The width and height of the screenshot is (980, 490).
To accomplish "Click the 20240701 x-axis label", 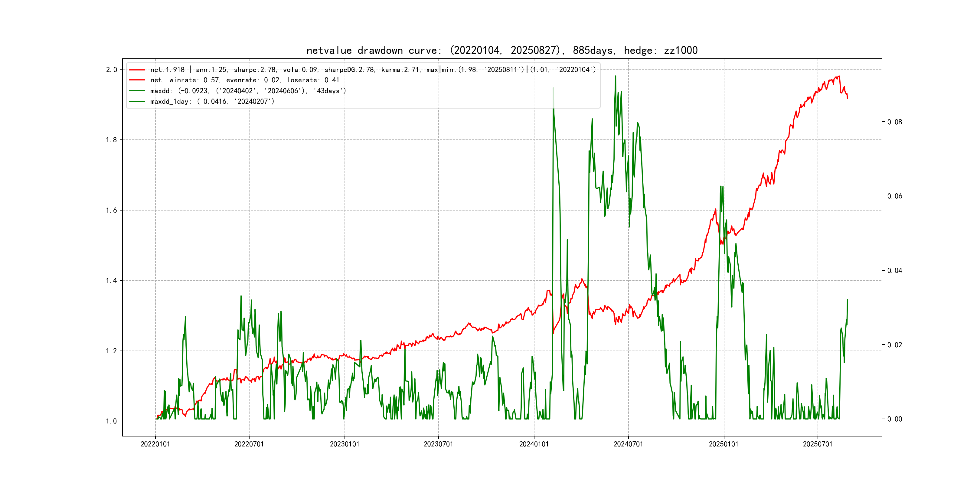I will tap(628, 444).
